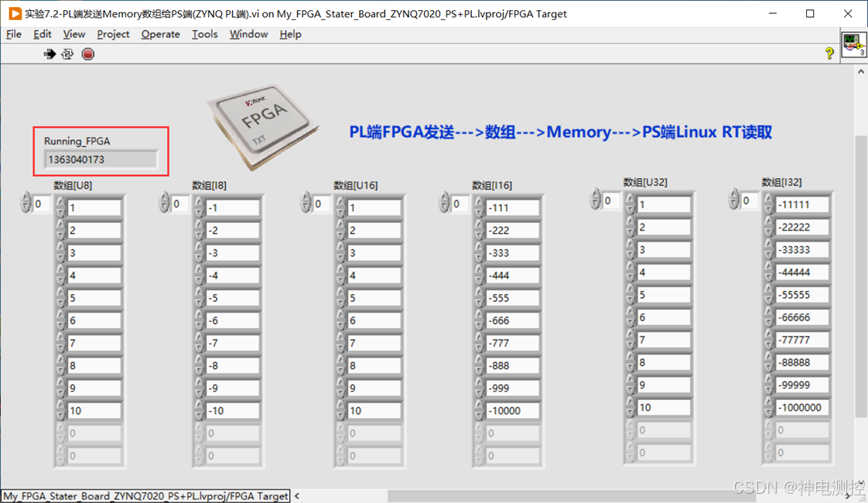868x503 pixels.
Task: Open the Help menu
Action: [290, 34]
